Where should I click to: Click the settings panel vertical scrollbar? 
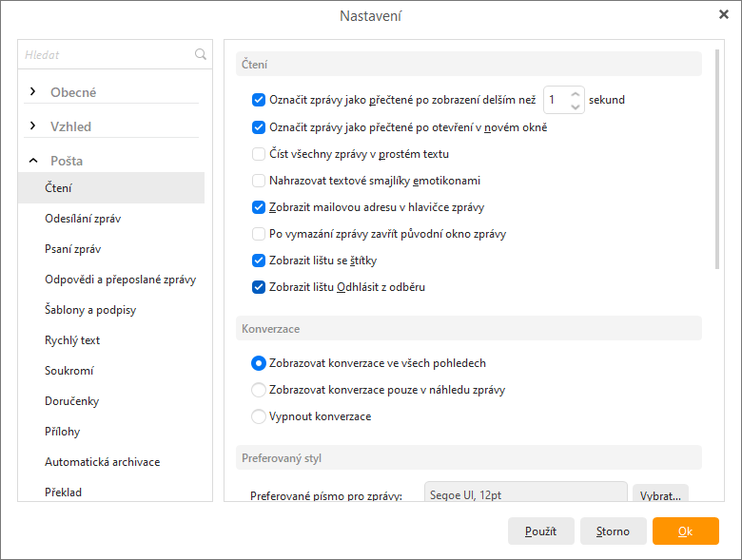717,160
